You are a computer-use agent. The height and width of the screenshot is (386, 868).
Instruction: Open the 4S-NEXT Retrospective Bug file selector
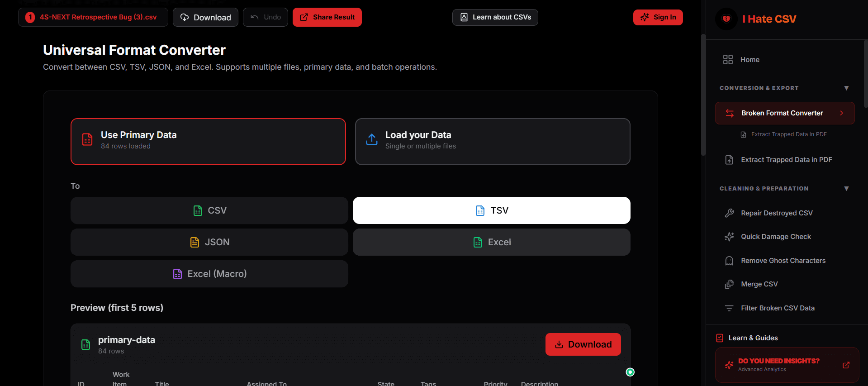[x=93, y=17]
